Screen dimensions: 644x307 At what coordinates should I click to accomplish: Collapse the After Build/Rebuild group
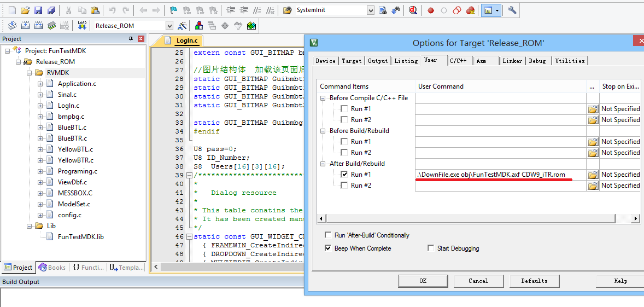[x=324, y=164]
